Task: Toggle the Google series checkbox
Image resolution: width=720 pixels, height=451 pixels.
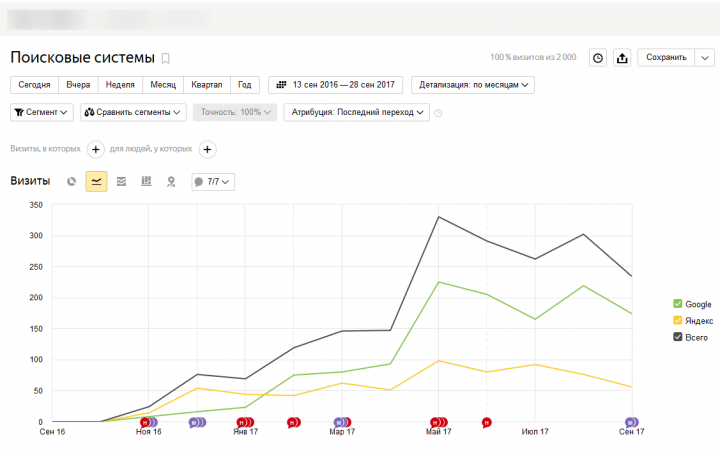Action: (x=677, y=304)
